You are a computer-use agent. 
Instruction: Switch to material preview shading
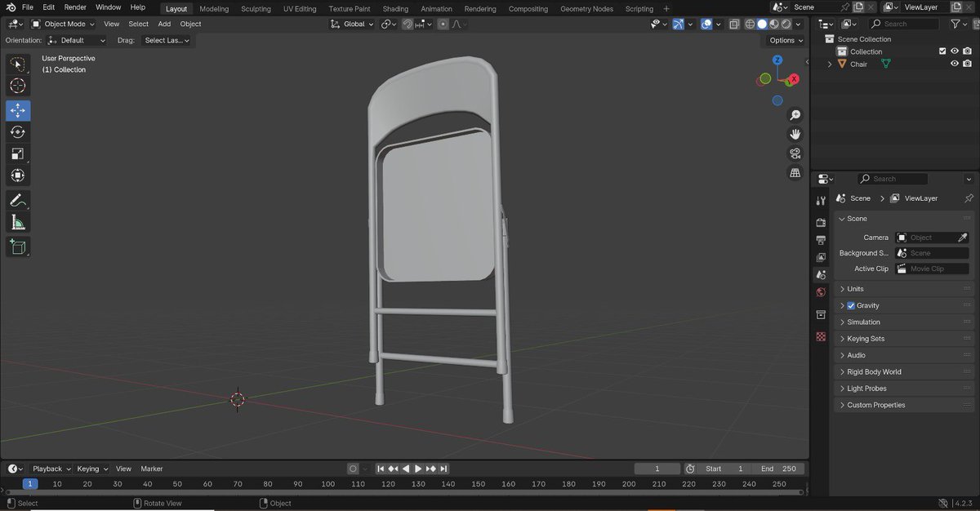pos(773,24)
